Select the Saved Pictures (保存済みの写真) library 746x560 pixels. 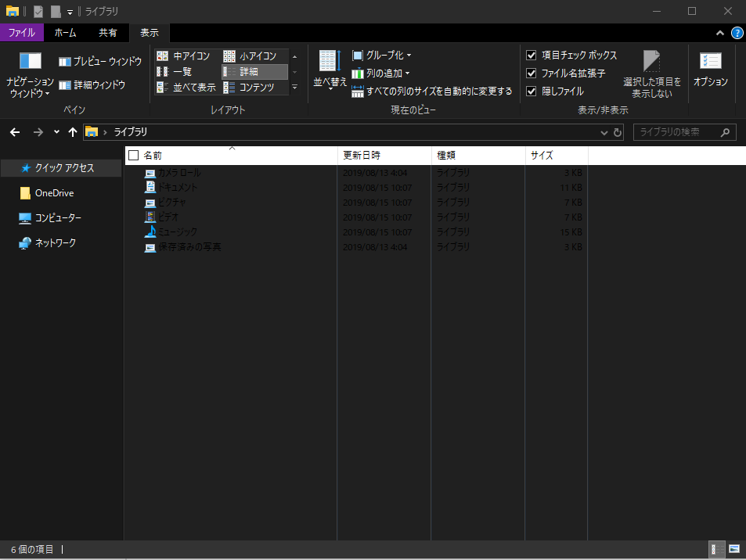click(189, 246)
